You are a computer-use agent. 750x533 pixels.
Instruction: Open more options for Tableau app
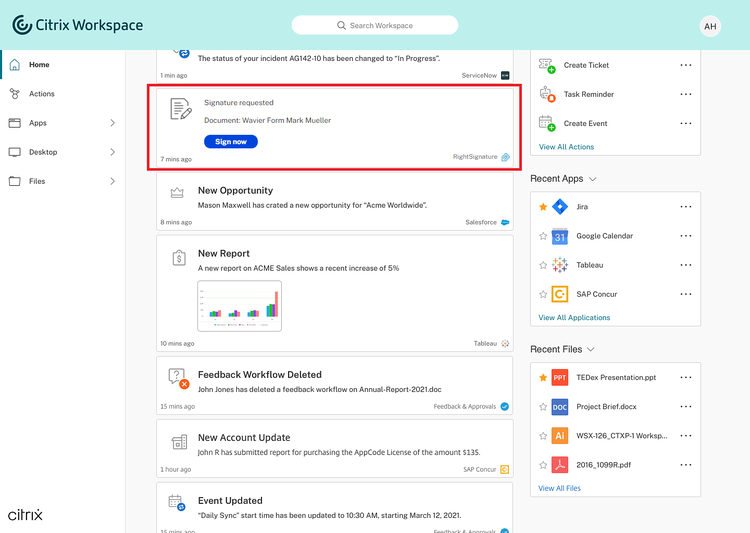[x=686, y=265]
